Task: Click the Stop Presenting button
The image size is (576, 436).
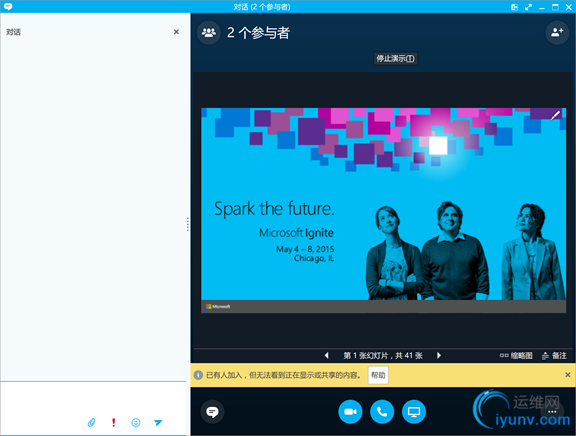Action: pyautogui.click(x=395, y=58)
